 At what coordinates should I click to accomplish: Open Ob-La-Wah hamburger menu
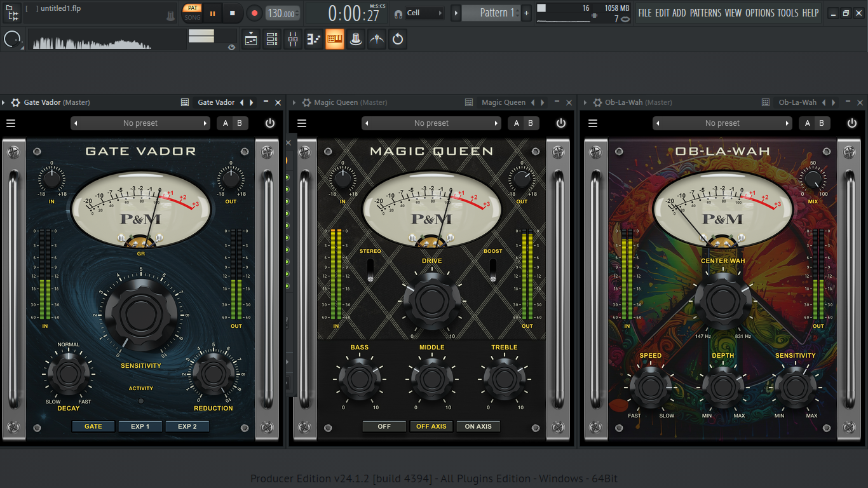[x=593, y=123]
